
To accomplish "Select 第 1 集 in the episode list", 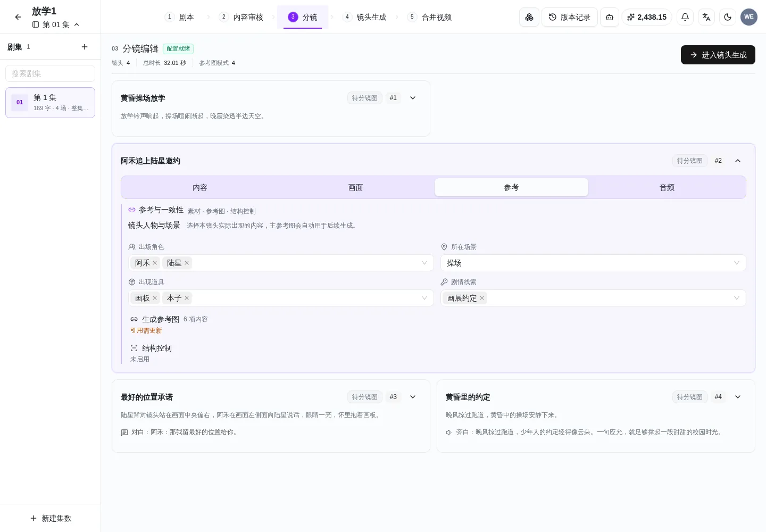I will click(x=51, y=103).
